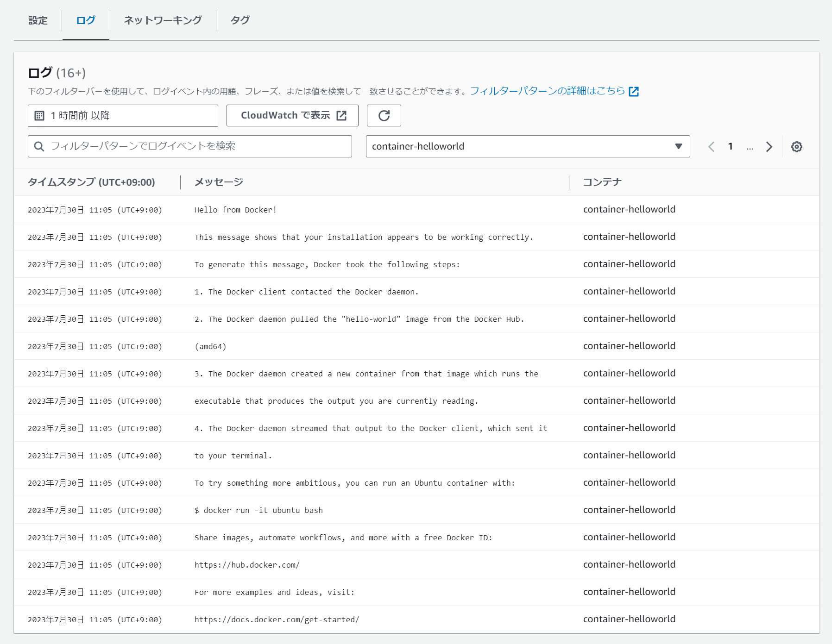Viewport: 832px width, 644px height.
Task: Click the 'Docker client contacted the Docker daemon' line
Action: tap(307, 292)
